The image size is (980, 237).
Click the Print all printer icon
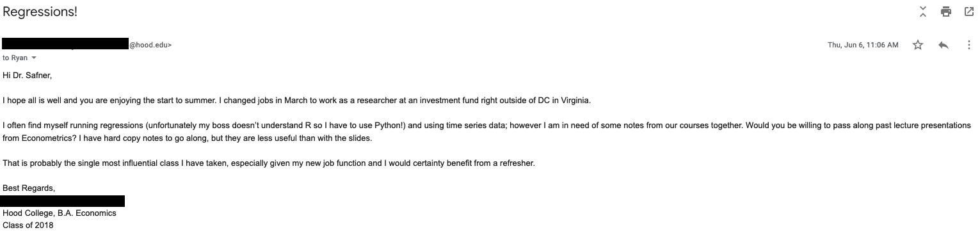(945, 12)
